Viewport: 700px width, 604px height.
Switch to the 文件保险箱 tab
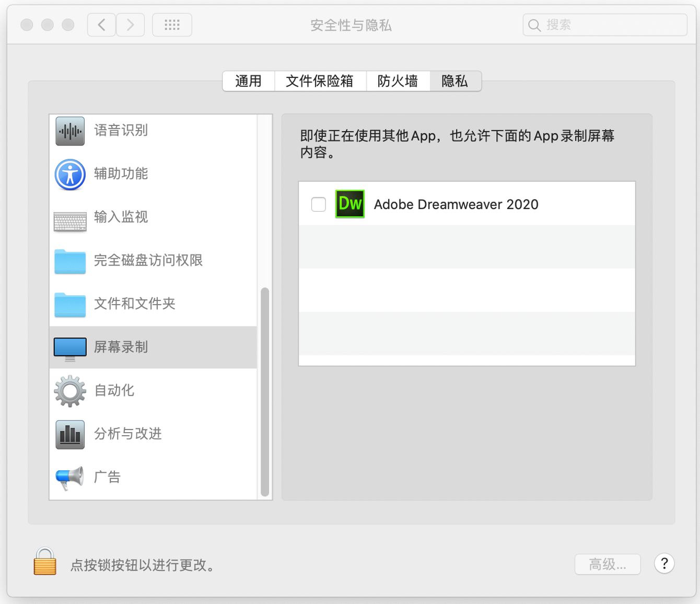pos(320,81)
